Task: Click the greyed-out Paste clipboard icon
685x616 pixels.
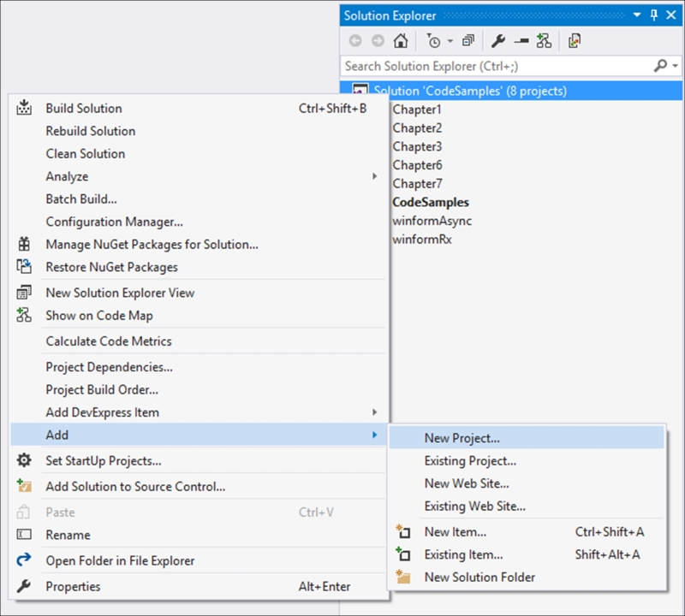Action: coord(24,512)
